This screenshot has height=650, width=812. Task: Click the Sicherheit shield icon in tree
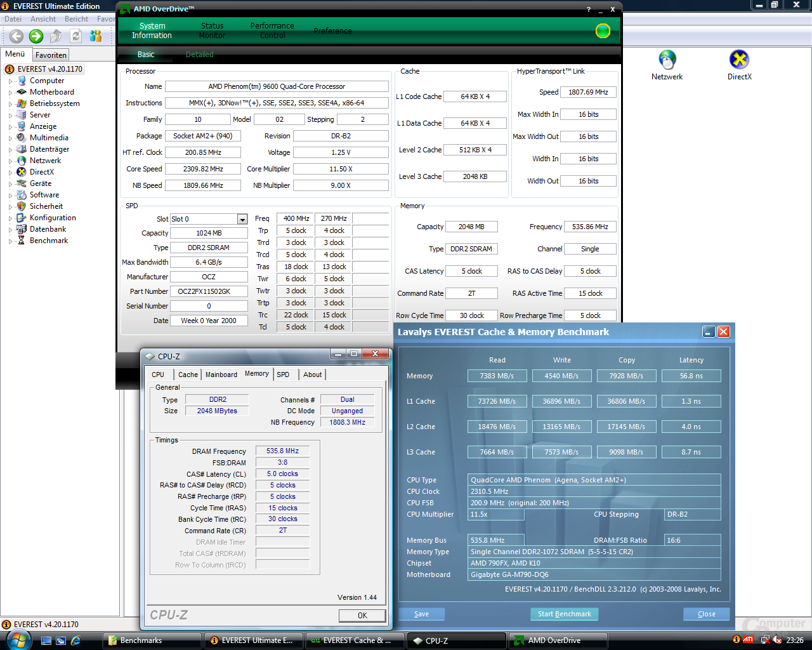22,206
